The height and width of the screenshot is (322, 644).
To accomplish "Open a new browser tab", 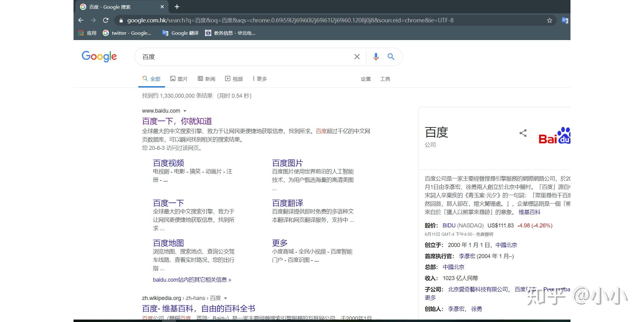I will pyautogui.click(x=177, y=7).
